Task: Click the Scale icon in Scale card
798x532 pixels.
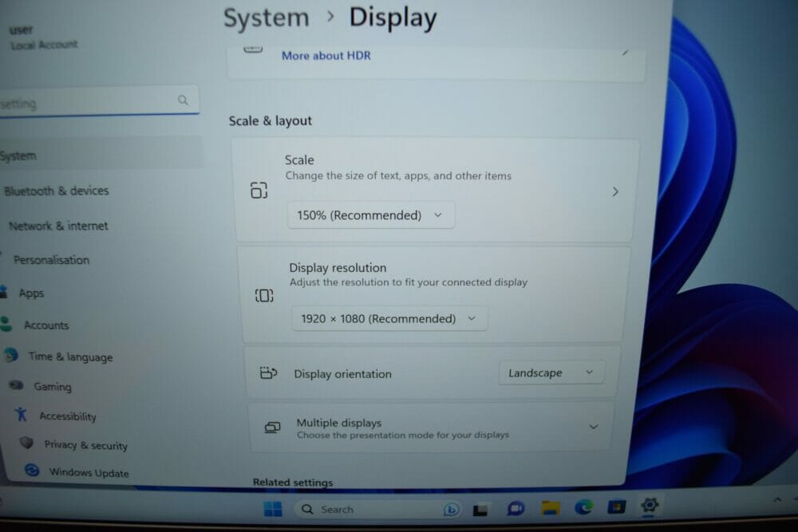Action: point(259,190)
